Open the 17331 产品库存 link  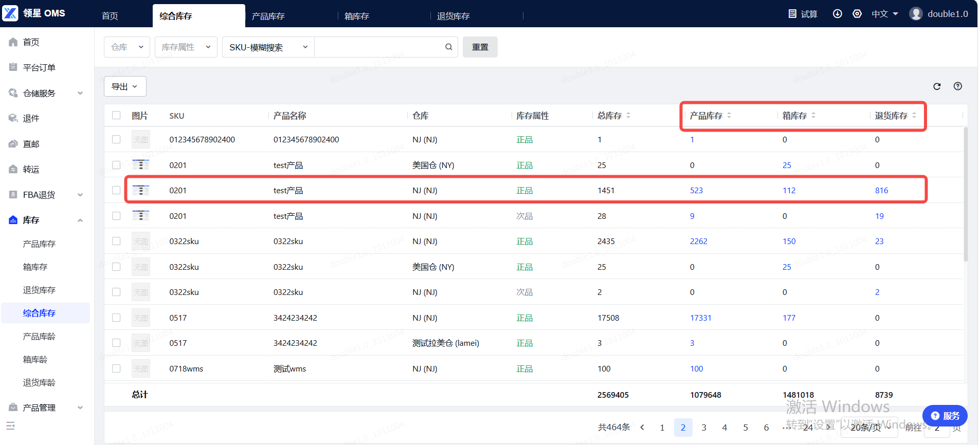pos(700,318)
